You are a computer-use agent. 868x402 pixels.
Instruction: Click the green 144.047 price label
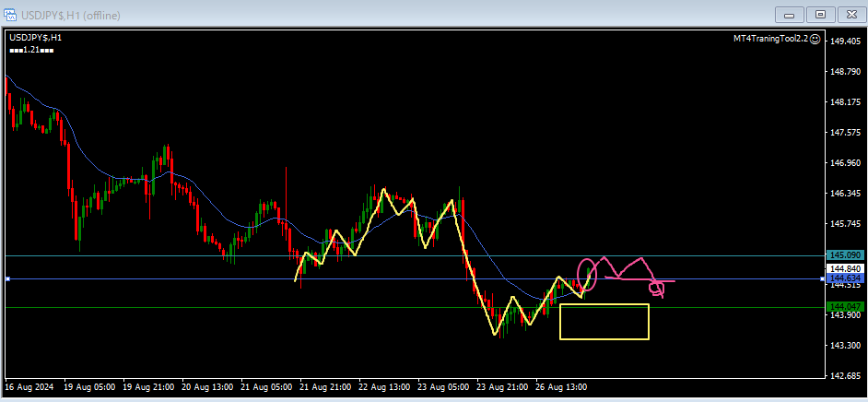(x=845, y=306)
